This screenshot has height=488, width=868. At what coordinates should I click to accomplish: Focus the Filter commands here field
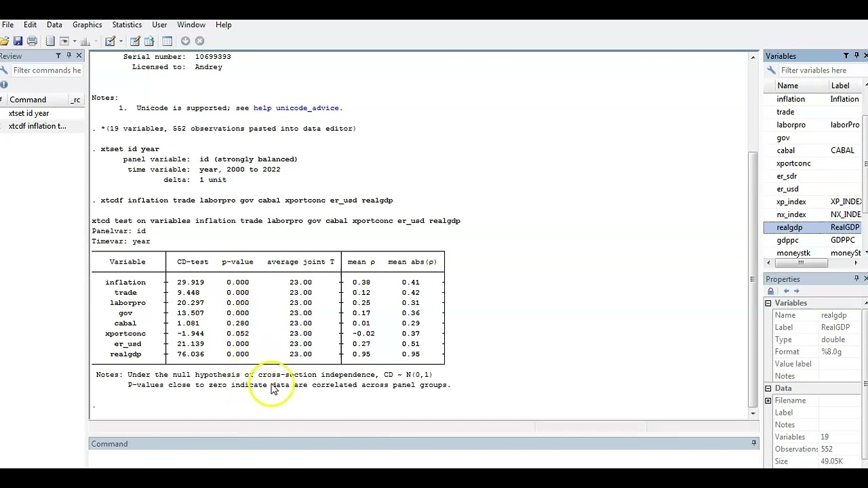pos(47,70)
